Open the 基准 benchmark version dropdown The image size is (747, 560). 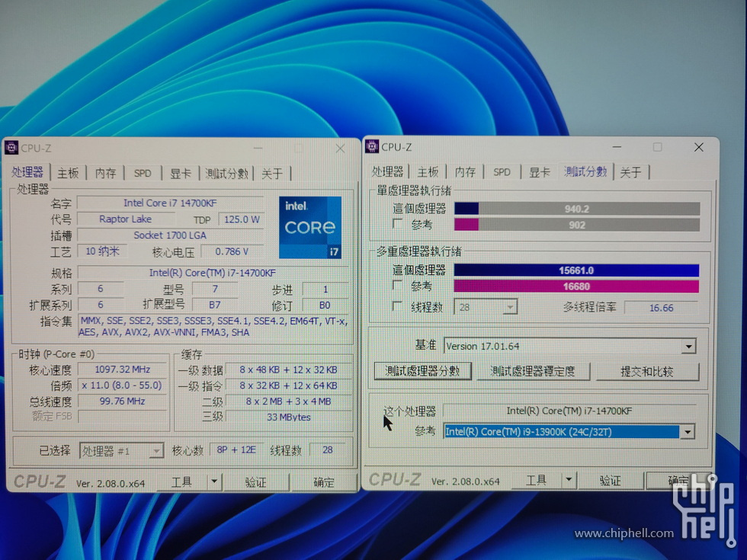688,346
